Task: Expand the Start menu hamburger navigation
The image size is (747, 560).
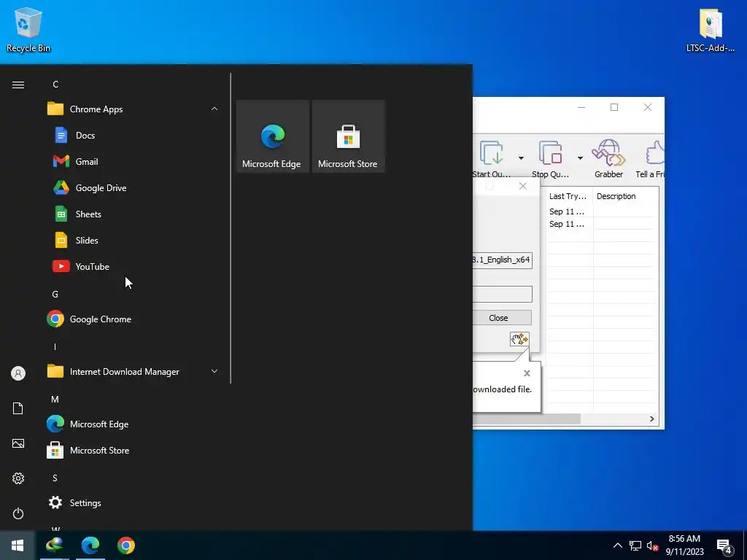Action: [x=18, y=85]
